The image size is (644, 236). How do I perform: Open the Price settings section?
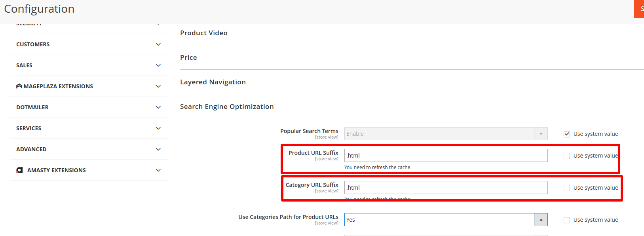click(188, 58)
